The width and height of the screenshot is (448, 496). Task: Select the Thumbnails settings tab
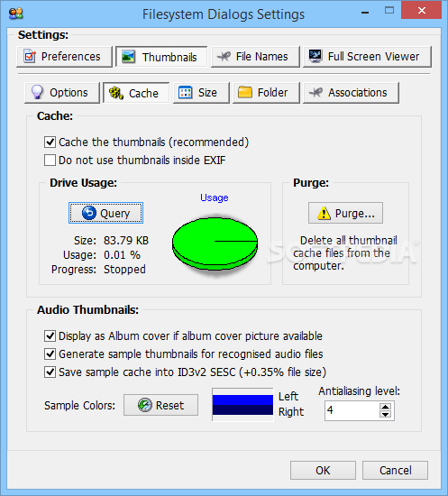click(x=161, y=57)
